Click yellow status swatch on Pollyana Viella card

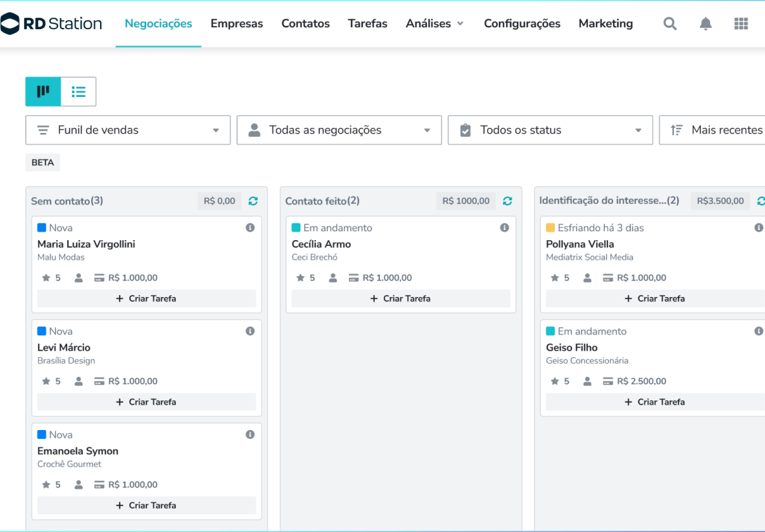pos(550,228)
